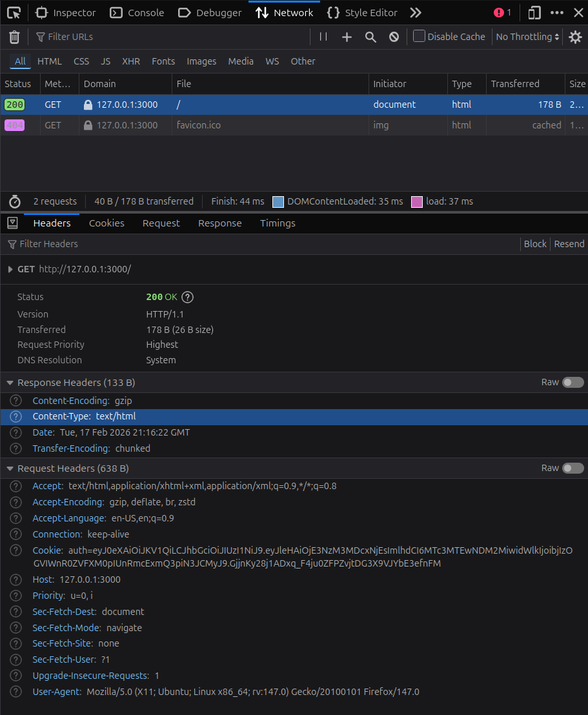Open network search with magnifier icon
This screenshot has width=588, height=715.
pyautogui.click(x=370, y=37)
